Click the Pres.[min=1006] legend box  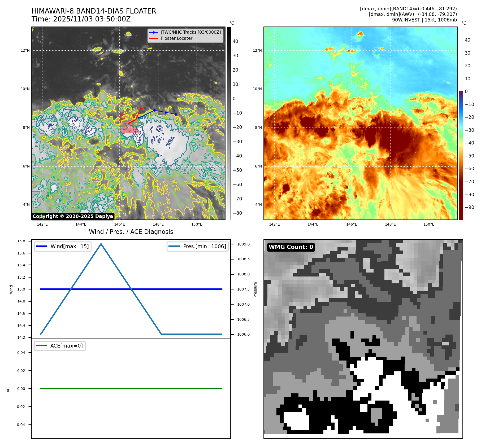point(198,246)
